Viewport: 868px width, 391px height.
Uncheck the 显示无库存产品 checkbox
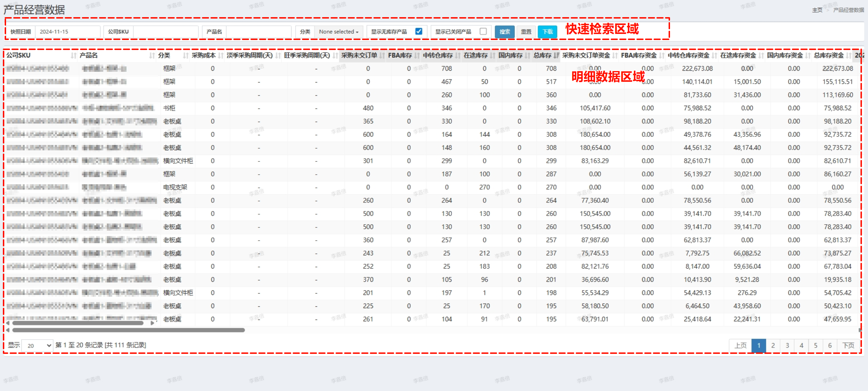tap(419, 31)
